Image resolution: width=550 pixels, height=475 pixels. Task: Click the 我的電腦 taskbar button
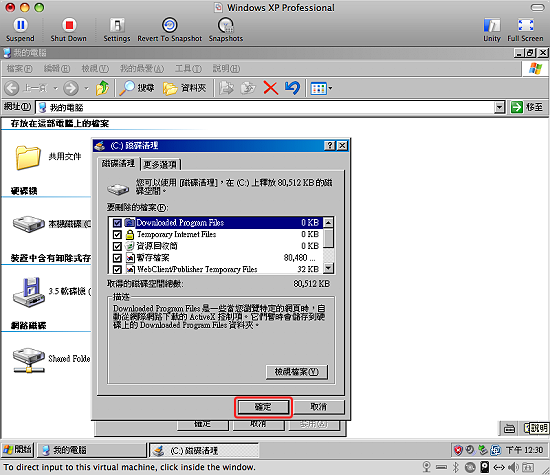coord(92,450)
